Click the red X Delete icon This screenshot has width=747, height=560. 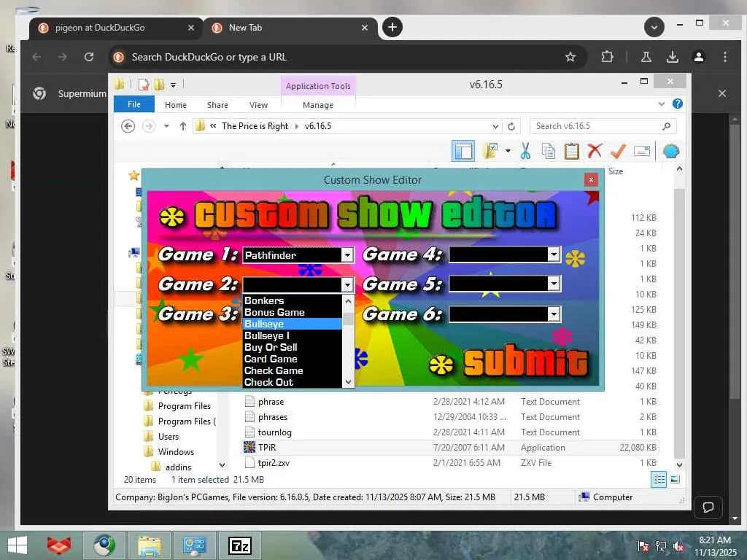(595, 151)
